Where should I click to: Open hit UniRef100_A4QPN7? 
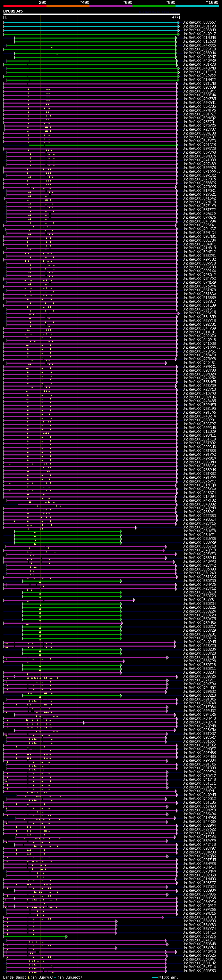pyautogui.click(x=199, y=57)
